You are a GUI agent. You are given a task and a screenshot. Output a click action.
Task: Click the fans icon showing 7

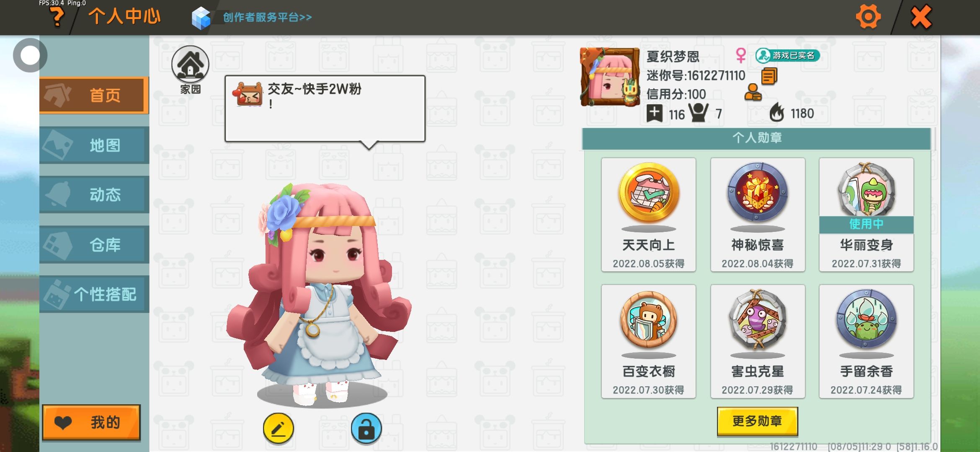point(698,113)
